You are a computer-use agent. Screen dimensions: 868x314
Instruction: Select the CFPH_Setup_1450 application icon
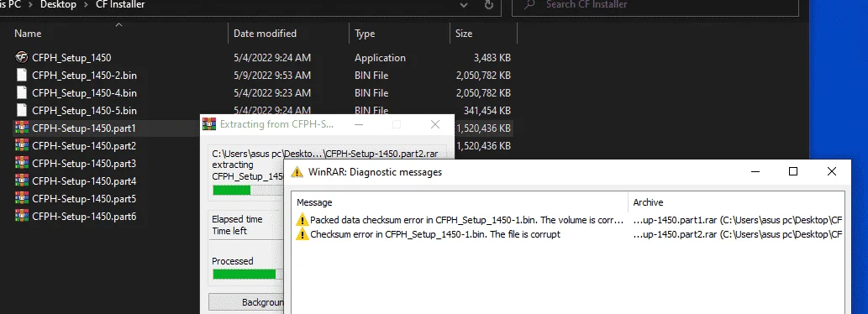[x=22, y=57]
